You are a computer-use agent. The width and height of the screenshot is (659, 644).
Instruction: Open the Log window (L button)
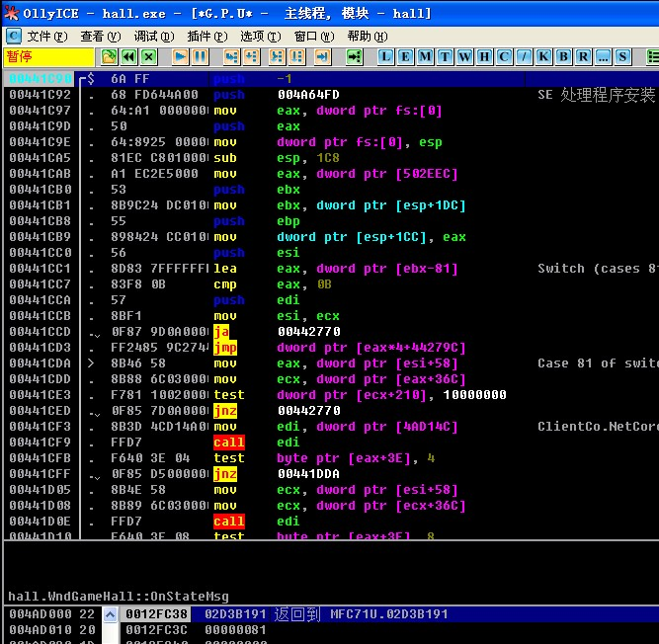coord(386,57)
